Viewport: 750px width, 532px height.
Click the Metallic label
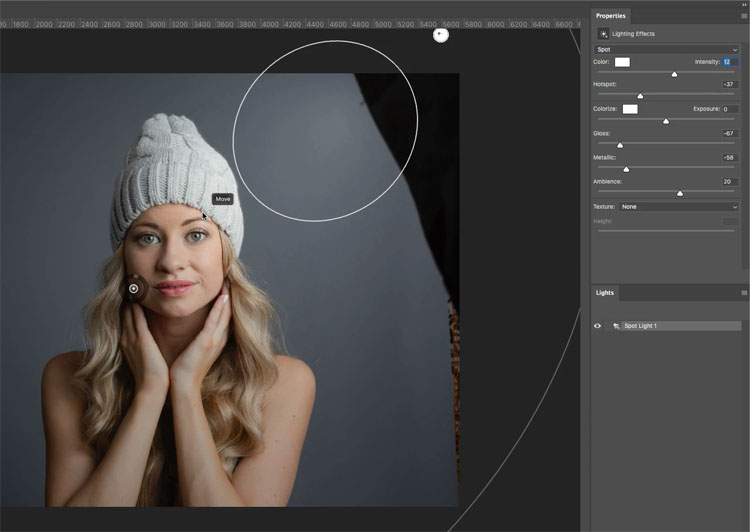[x=605, y=157]
